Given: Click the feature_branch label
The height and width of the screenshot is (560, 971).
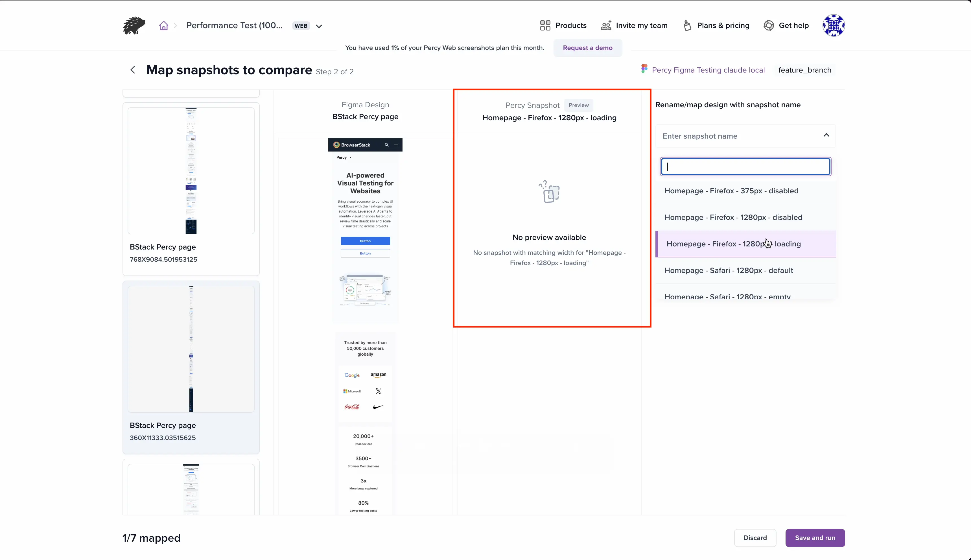Looking at the screenshot, I should click(804, 70).
